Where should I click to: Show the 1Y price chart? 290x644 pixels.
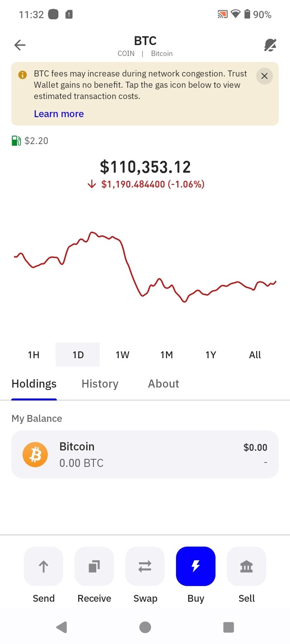click(x=211, y=355)
